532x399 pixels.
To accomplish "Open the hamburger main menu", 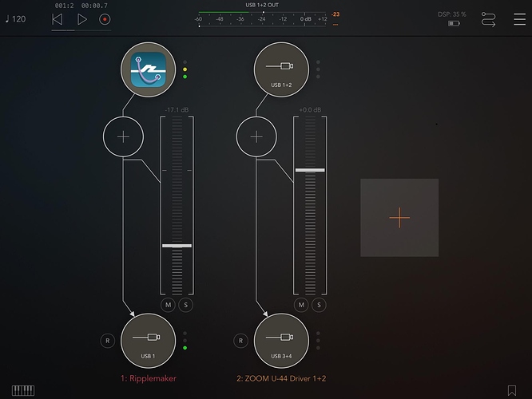I will click(x=519, y=19).
